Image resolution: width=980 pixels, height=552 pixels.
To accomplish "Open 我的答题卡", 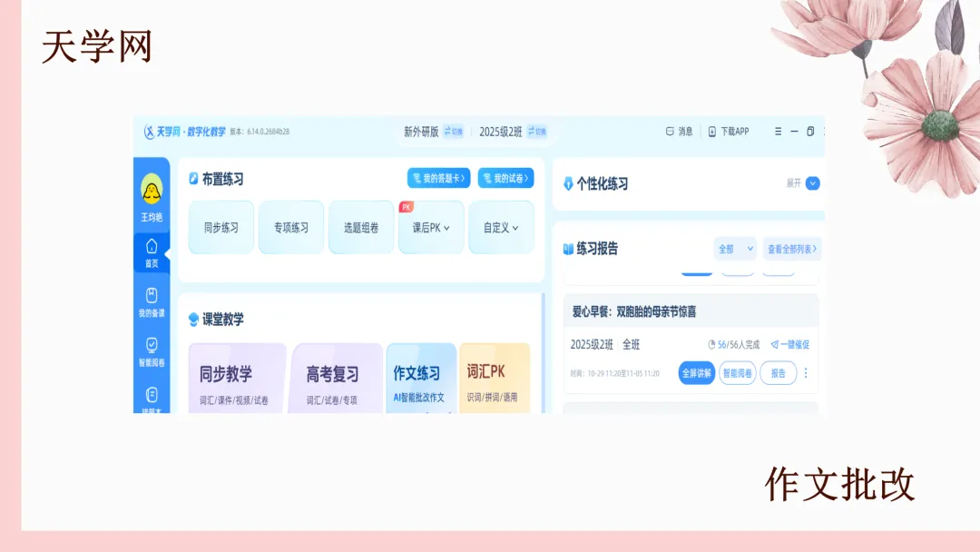I will pos(439,178).
